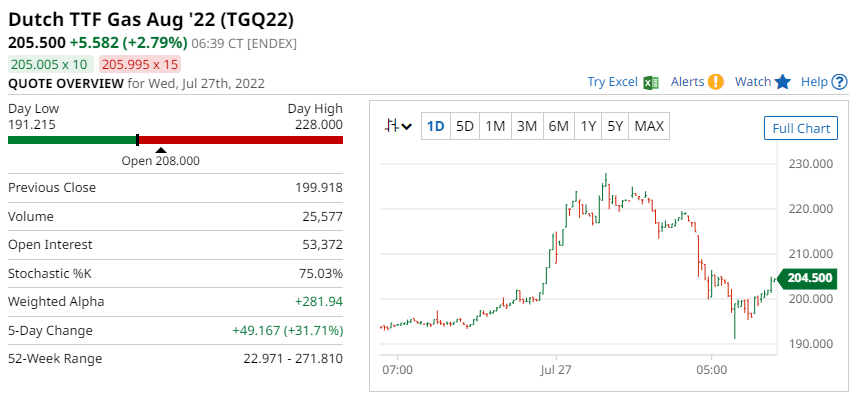Screen dimensions: 855x414
Task: Click the Try Excel link
Action: click(x=612, y=82)
